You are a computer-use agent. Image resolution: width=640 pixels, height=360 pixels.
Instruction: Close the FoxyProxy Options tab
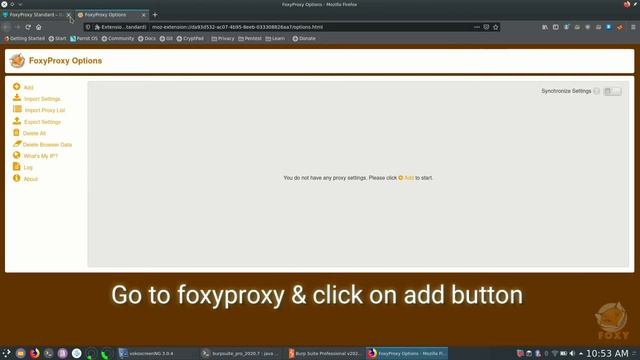point(143,15)
